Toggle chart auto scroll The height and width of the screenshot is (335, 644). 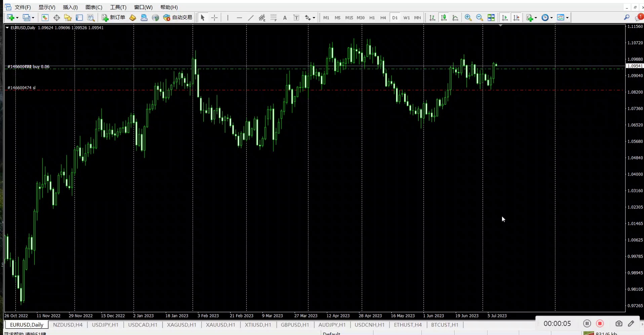(505, 18)
